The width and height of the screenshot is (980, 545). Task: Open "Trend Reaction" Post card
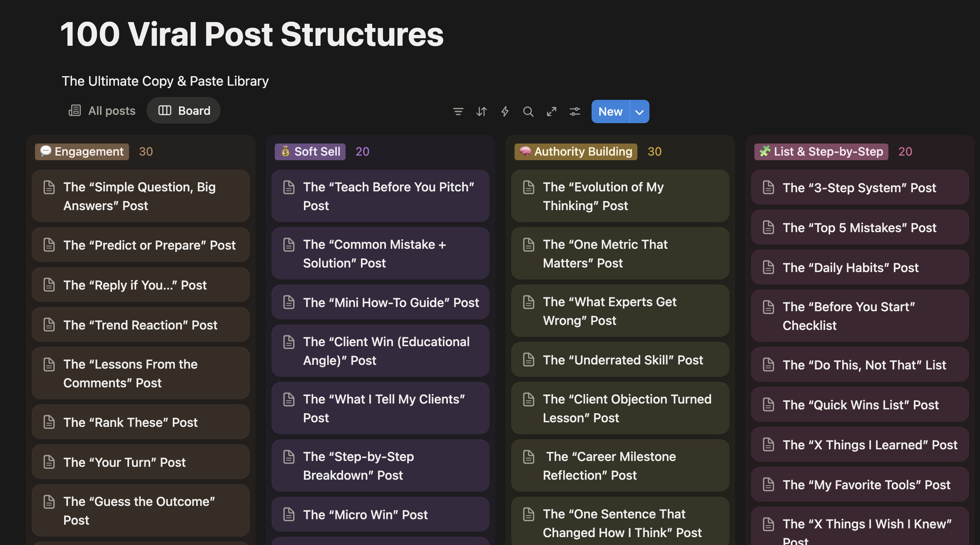(x=140, y=325)
